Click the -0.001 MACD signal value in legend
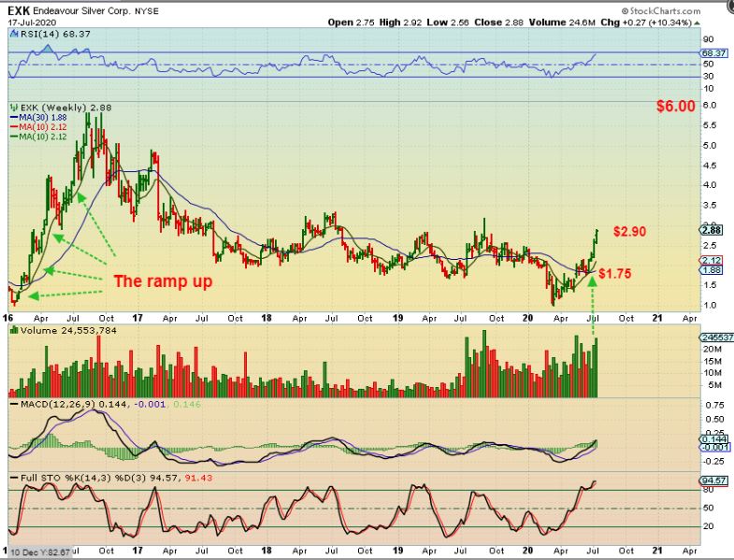 click(x=151, y=404)
